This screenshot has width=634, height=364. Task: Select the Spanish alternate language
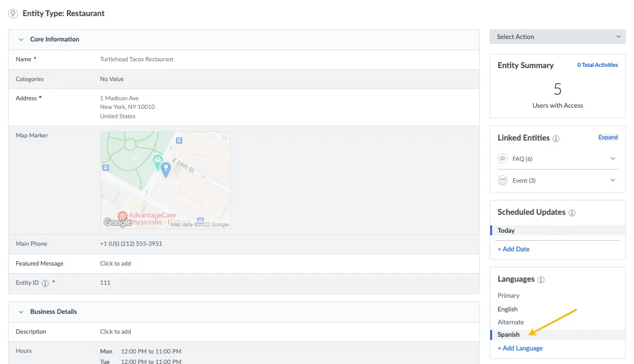tap(508, 334)
